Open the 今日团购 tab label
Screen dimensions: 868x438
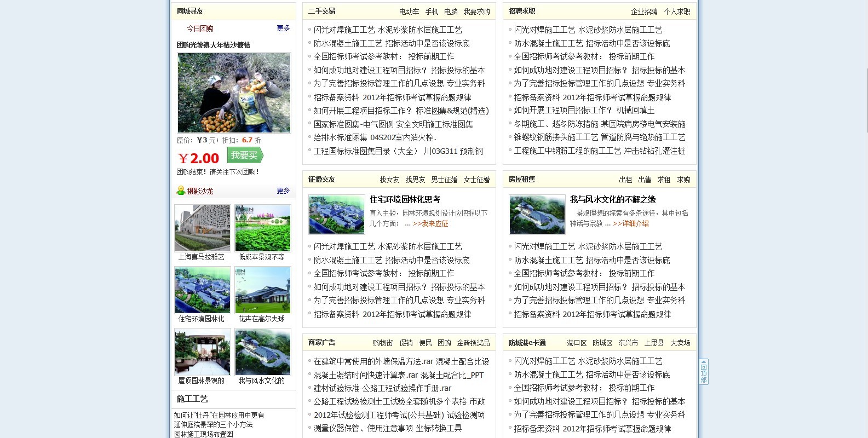[200, 28]
